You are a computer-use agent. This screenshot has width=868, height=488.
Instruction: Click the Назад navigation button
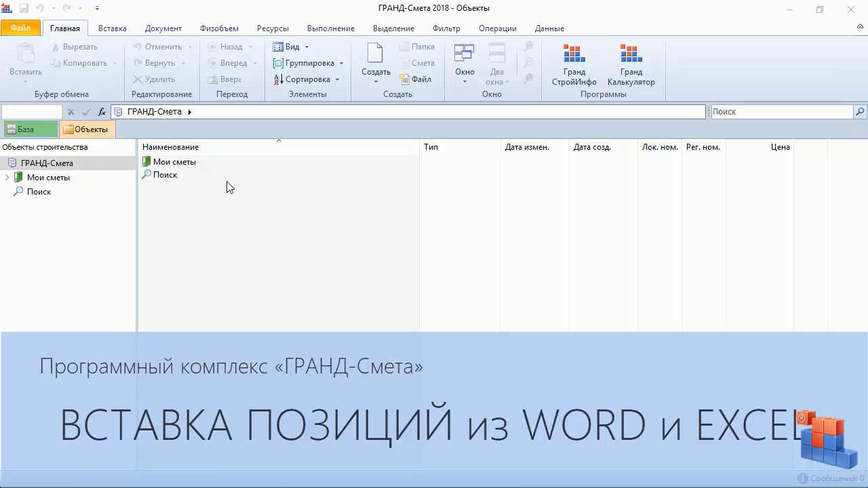225,47
